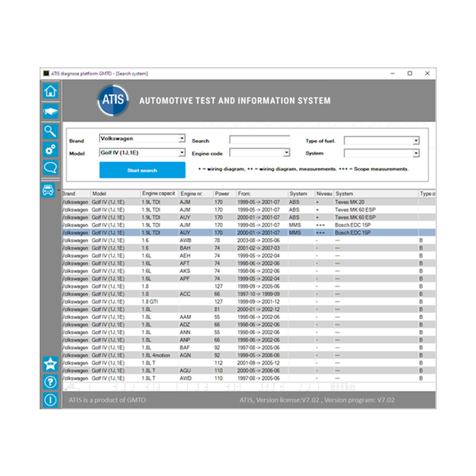
Task: Click the info icon at sidebar bottom
Action: [x=51, y=400]
